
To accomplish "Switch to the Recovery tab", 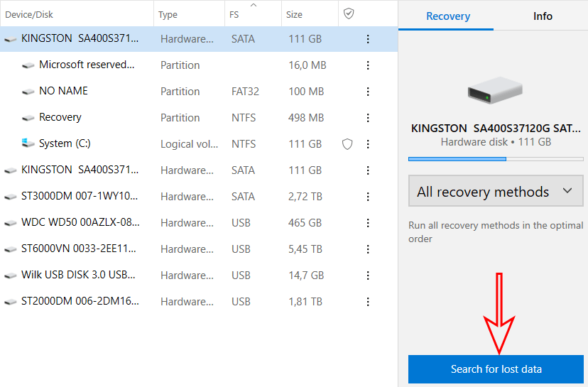I will [448, 16].
